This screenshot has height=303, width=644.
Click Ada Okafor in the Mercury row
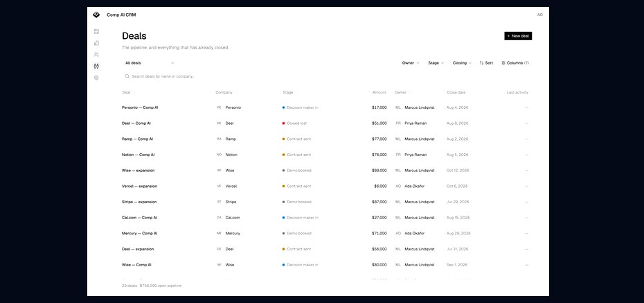(x=414, y=233)
